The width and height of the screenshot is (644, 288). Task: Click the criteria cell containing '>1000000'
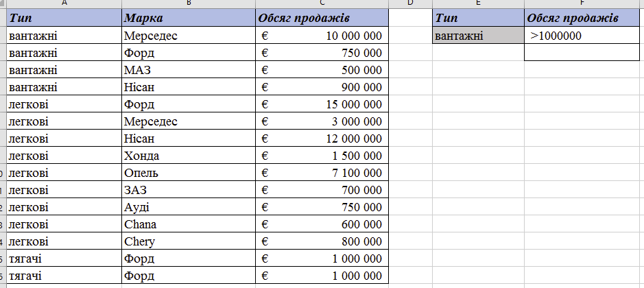[x=582, y=36]
